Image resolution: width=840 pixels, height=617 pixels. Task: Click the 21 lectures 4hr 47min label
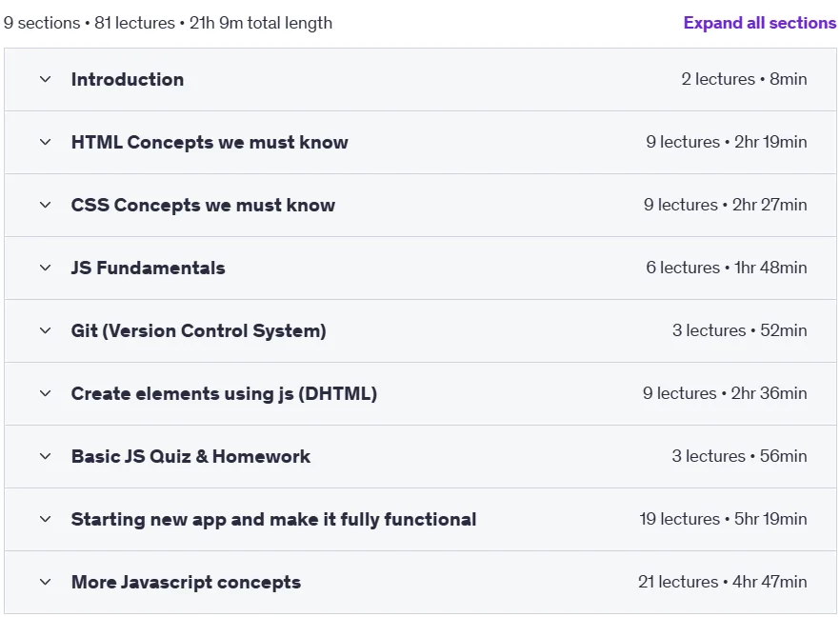722,582
